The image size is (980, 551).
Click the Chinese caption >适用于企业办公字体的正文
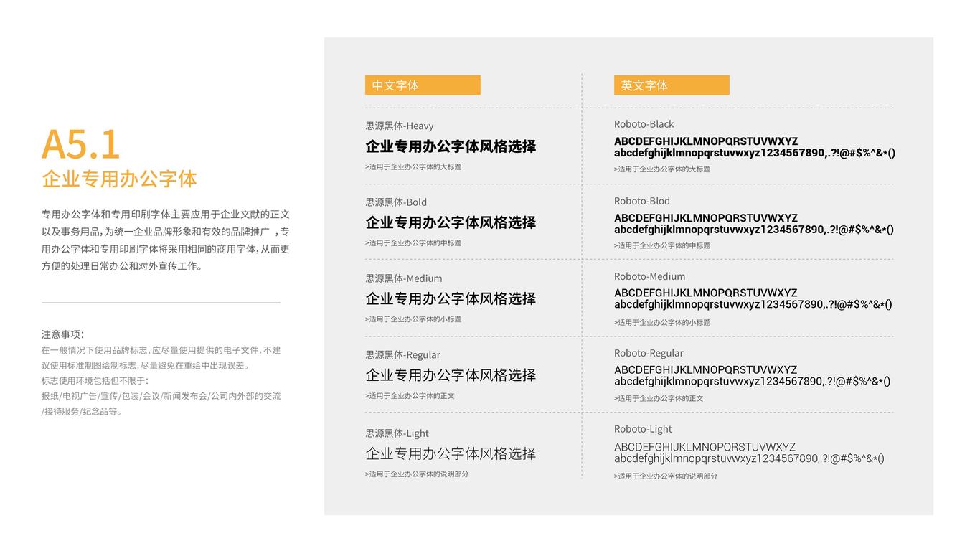[x=410, y=395]
